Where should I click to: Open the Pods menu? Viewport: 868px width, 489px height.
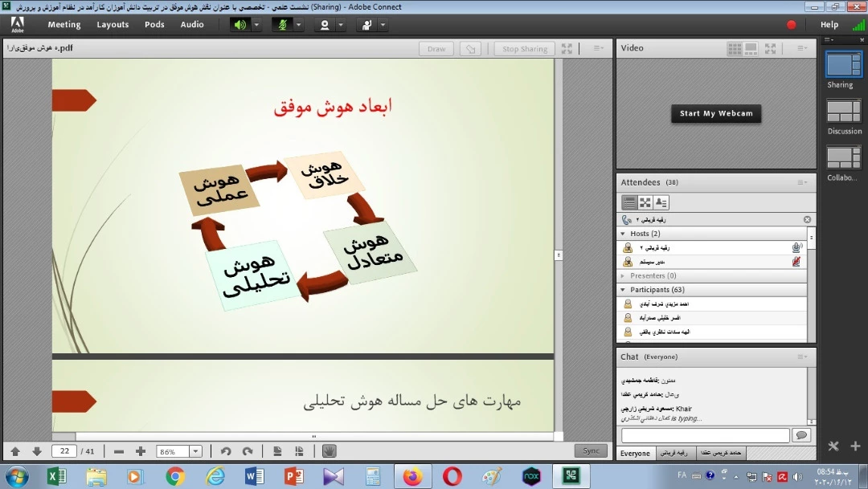154,25
